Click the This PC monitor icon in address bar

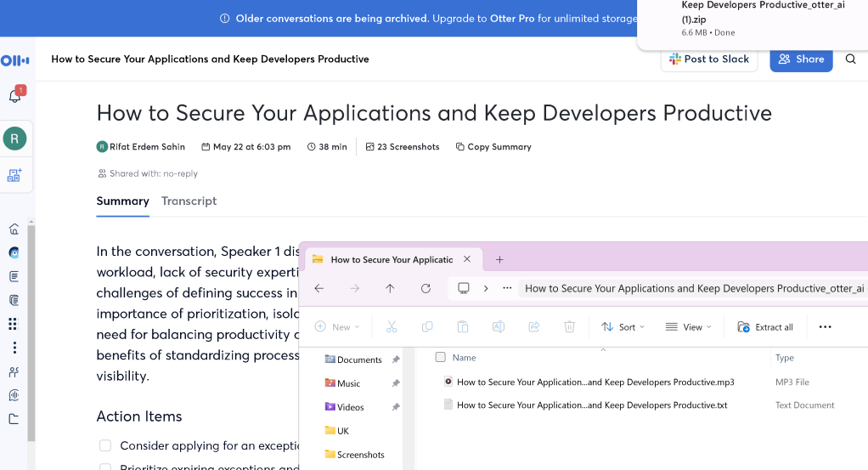pyautogui.click(x=464, y=288)
